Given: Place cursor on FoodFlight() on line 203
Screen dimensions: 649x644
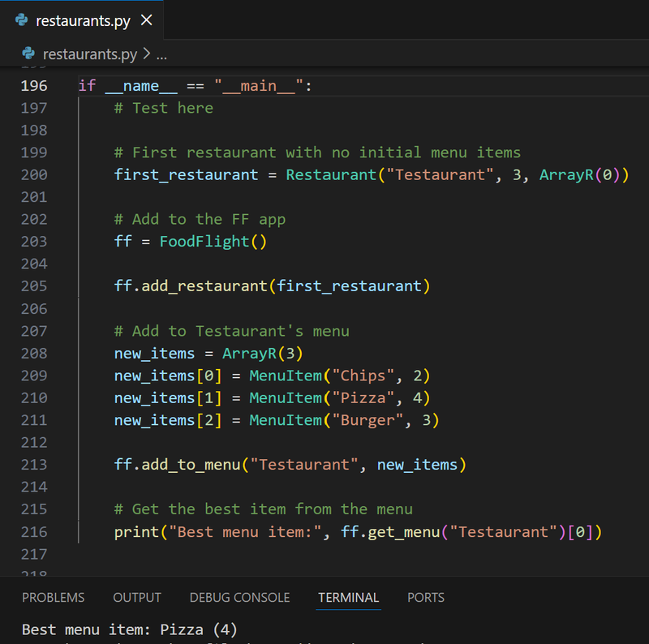Looking at the screenshot, I should pos(213,242).
